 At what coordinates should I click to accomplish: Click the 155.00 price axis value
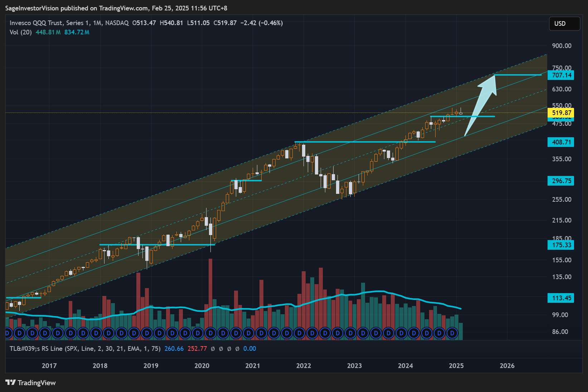pos(562,260)
